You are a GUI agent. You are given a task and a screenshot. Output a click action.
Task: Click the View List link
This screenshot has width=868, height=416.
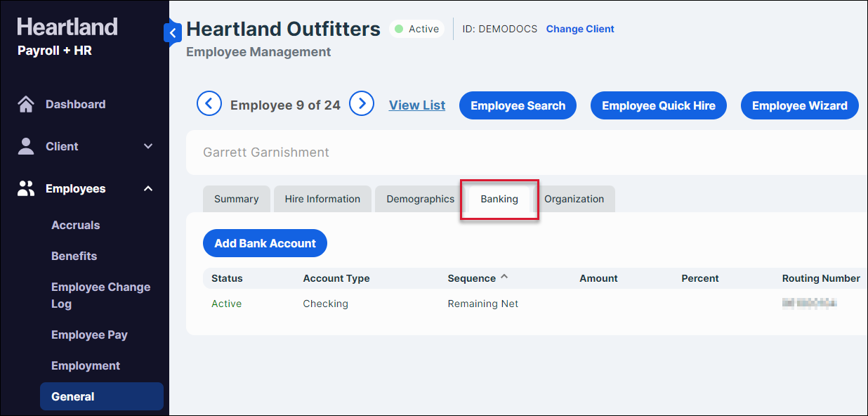coord(417,105)
